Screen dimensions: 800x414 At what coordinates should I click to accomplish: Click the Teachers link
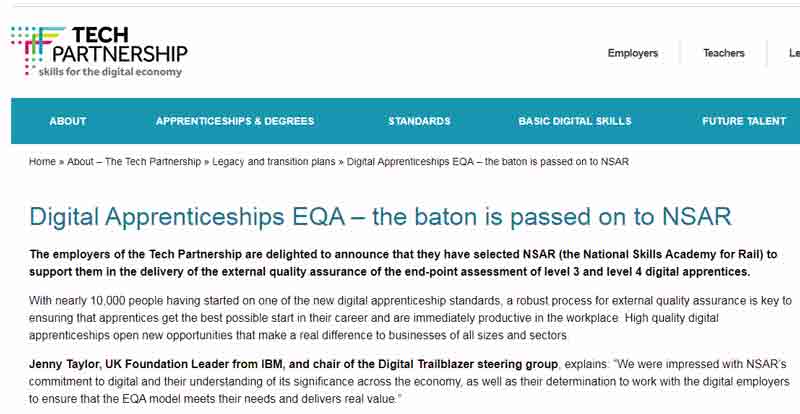(723, 53)
